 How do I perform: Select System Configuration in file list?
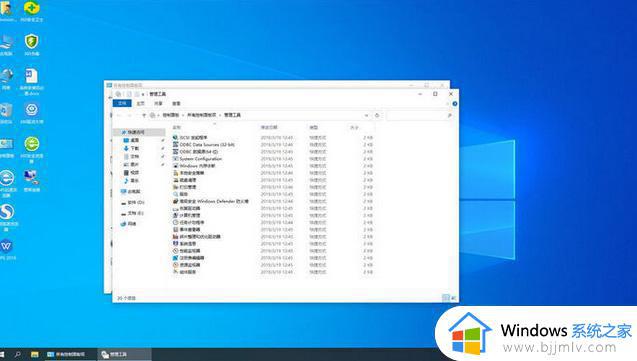(197, 159)
